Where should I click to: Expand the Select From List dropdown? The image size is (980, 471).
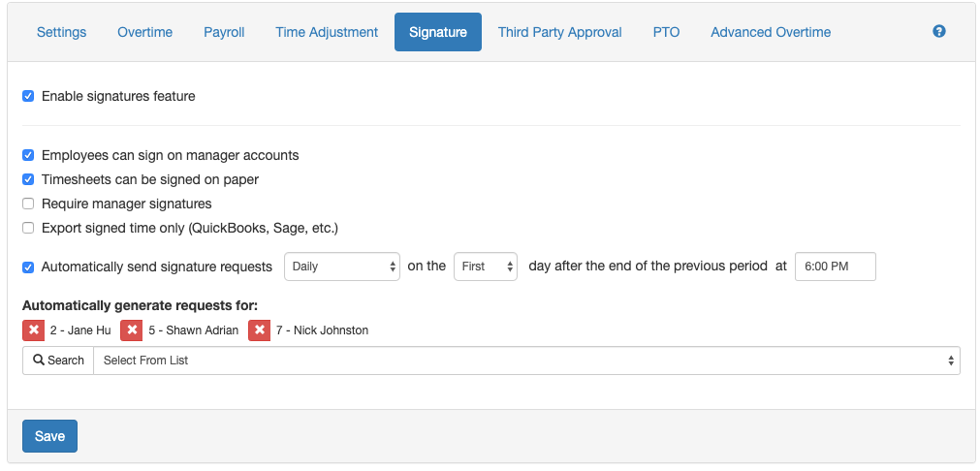526,361
